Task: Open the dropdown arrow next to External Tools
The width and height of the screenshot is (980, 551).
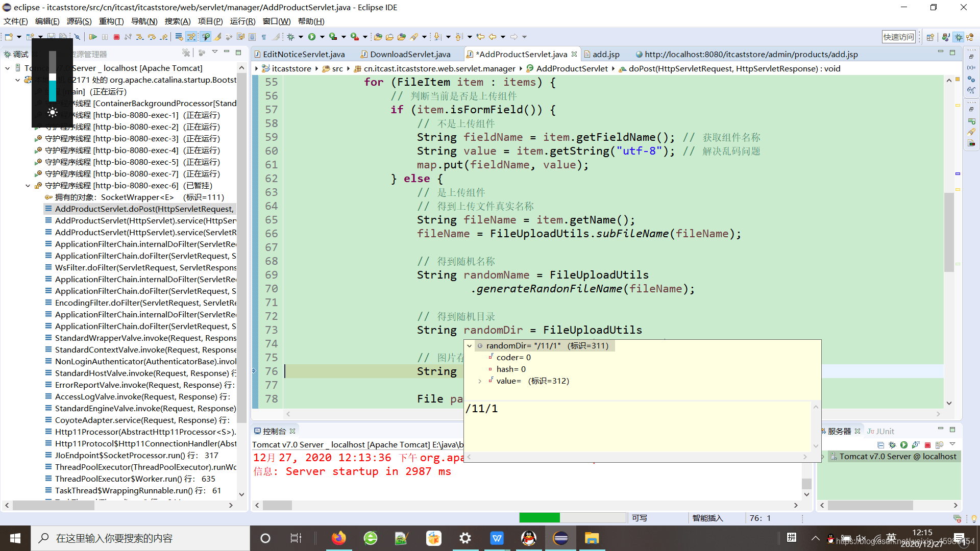Action: (x=365, y=37)
